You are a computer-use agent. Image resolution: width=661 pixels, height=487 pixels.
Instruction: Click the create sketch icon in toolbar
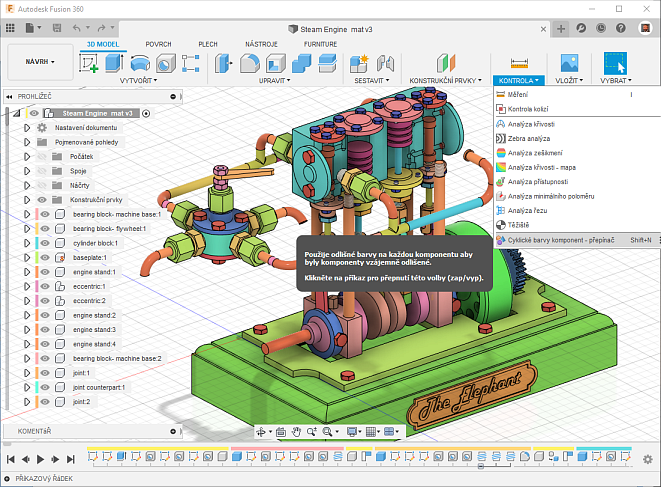tap(89, 63)
